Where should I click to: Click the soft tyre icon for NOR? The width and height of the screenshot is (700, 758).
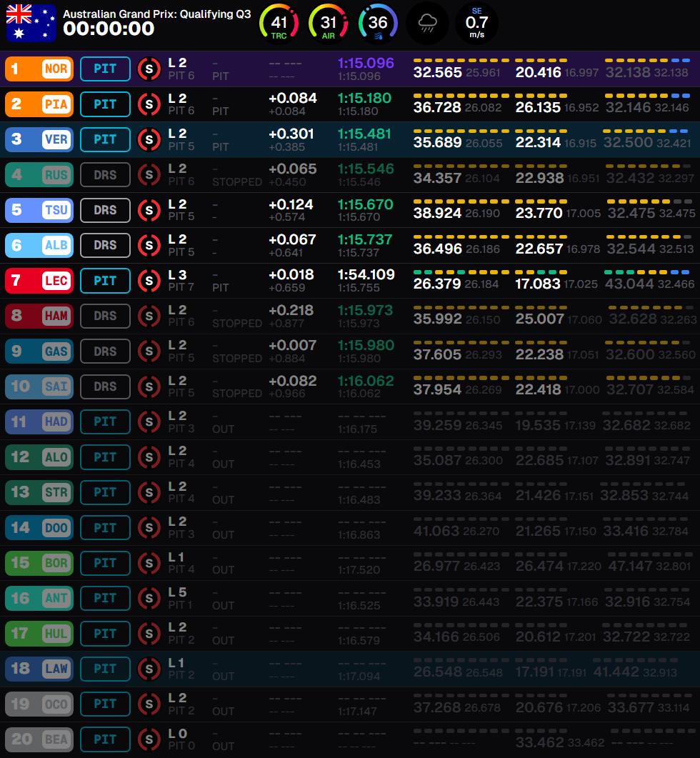tap(149, 69)
